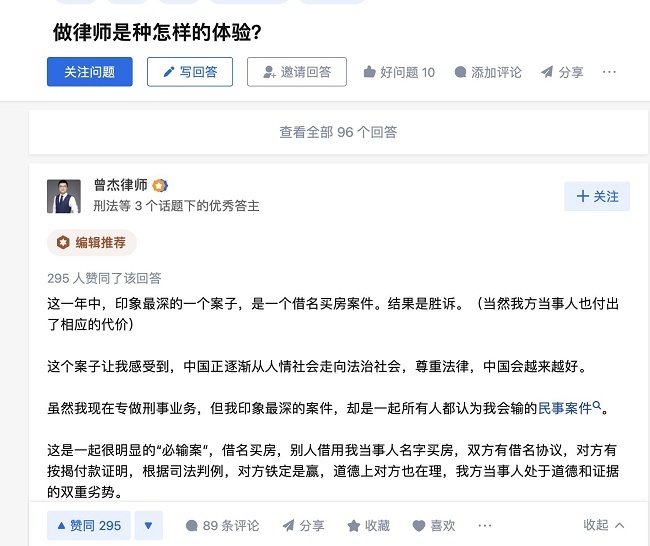Image resolution: width=650 pixels, height=546 pixels.
Task: Click the 写回答 write answer button
Action: click(190, 72)
